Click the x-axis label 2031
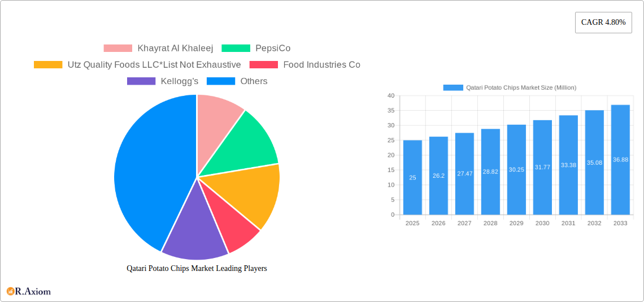 click(x=568, y=223)
